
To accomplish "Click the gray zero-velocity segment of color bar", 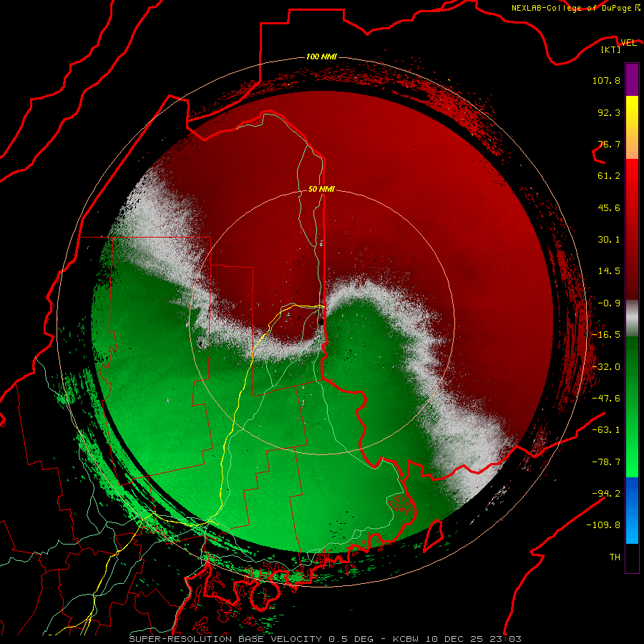I will pos(632,318).
